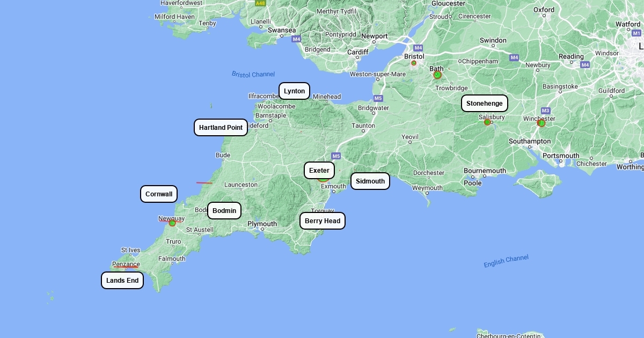Click the Truro town name
The image size is (644, 338).
[173, 241]
